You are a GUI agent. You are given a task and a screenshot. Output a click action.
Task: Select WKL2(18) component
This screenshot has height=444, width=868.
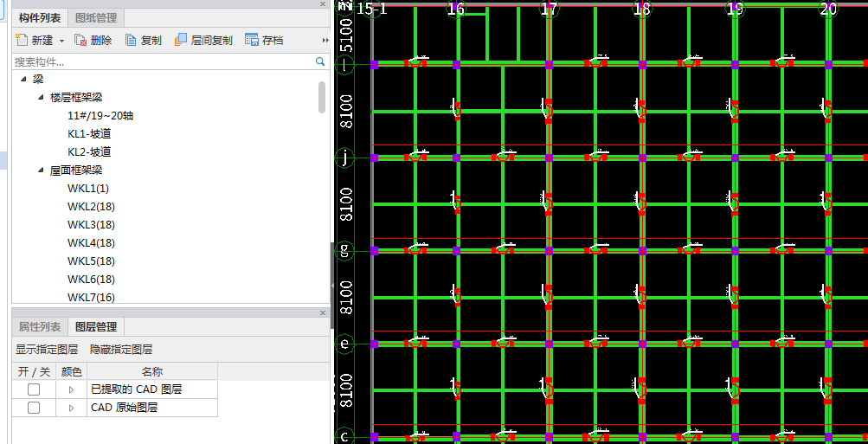(92, 207)
